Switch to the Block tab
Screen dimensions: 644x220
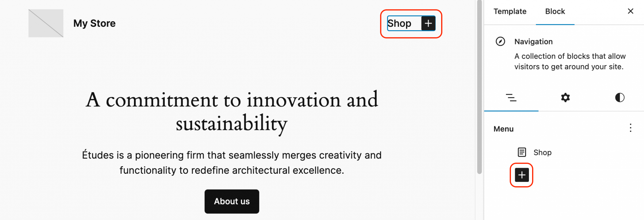coord(555,11)
